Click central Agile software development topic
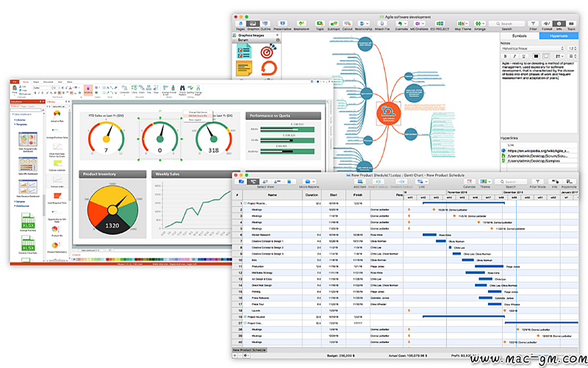The height and width of the screenshot is (368, 588). point(389,114)
